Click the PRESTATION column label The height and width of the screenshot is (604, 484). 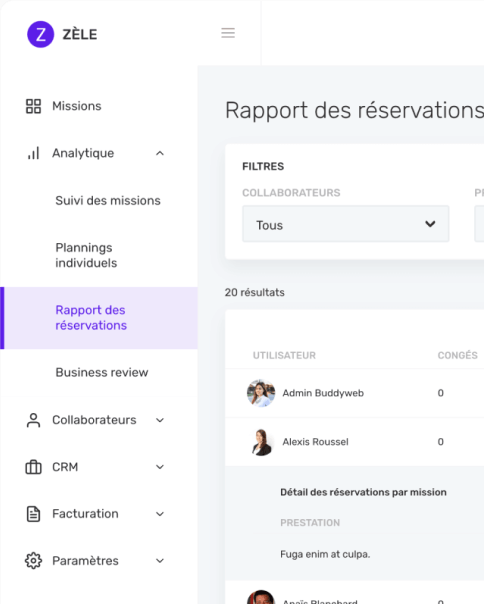click(x=310, y=523)
